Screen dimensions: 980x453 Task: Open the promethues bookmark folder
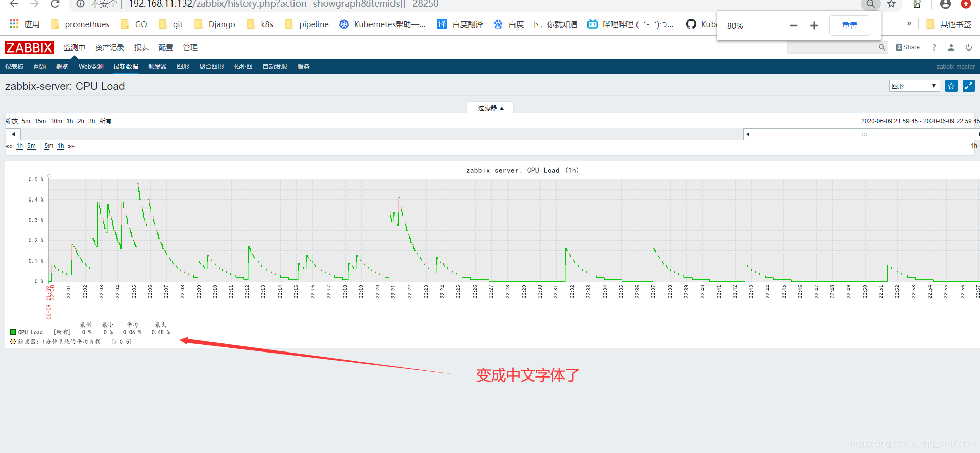point(80,24)
